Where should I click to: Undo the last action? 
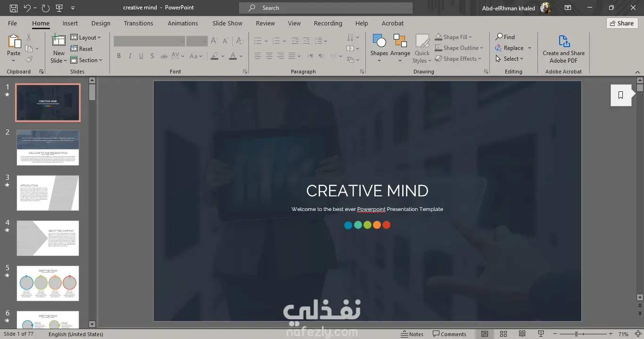click(27, 8)
